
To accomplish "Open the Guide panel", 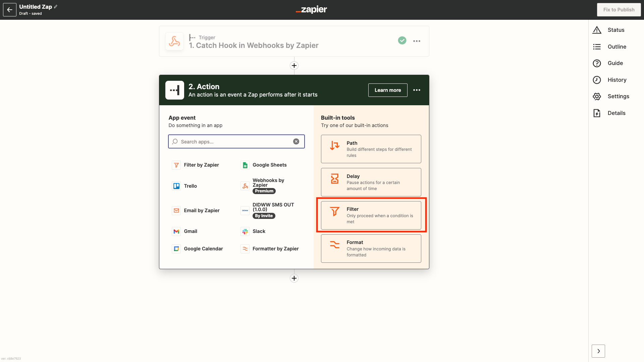I will tap(608, 63).
